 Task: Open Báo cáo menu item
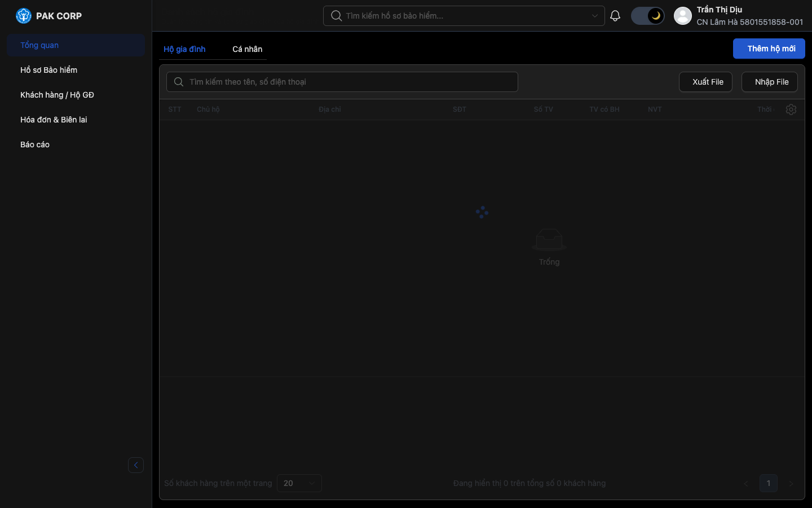click(x=76, y=144)
